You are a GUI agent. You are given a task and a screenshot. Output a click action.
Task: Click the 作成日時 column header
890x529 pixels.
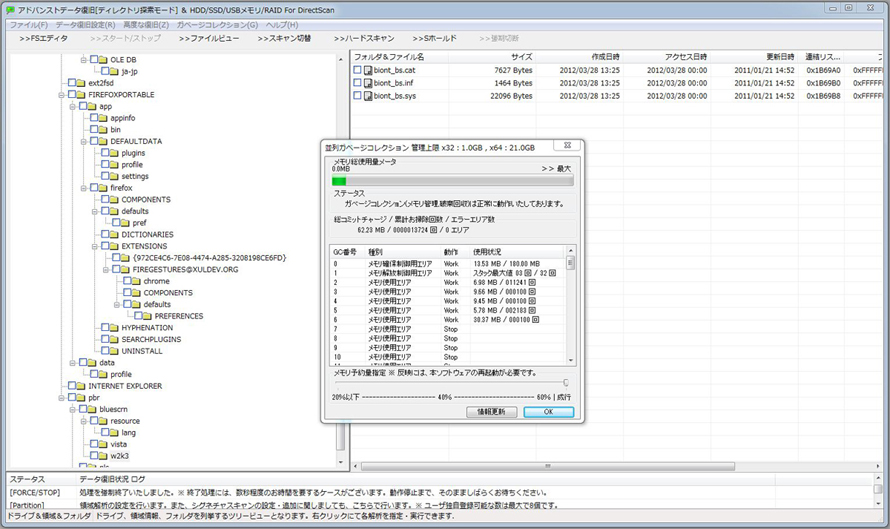point(580,57)
